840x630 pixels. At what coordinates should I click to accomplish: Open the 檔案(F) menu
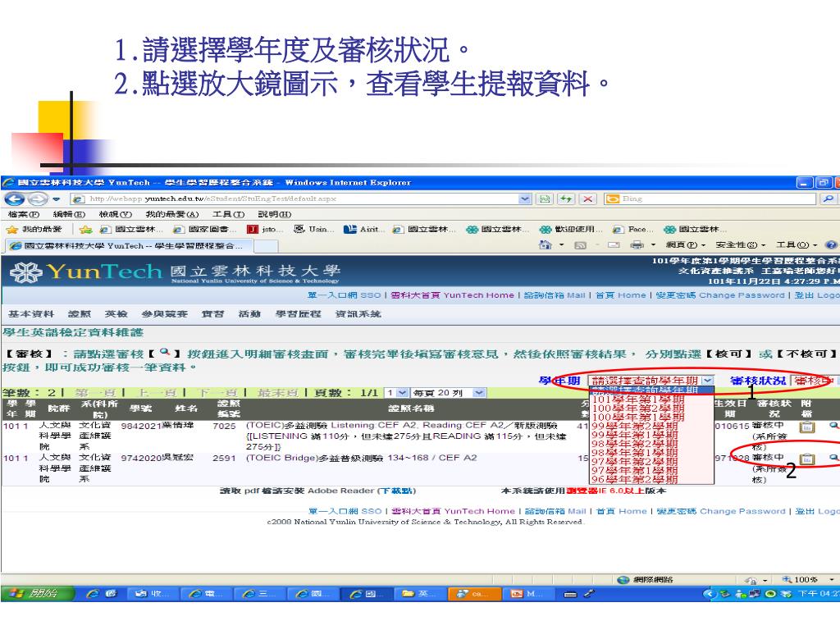24,214
